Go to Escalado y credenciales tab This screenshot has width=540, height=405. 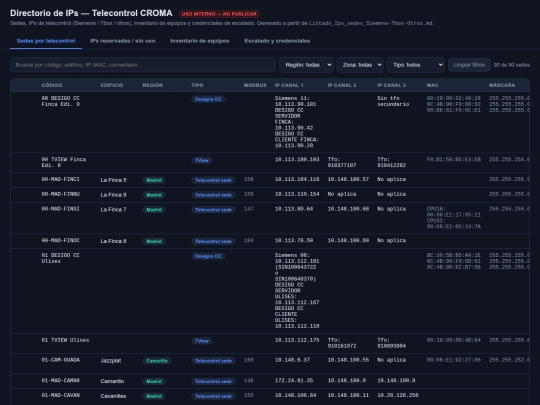[x=277, y=41]
